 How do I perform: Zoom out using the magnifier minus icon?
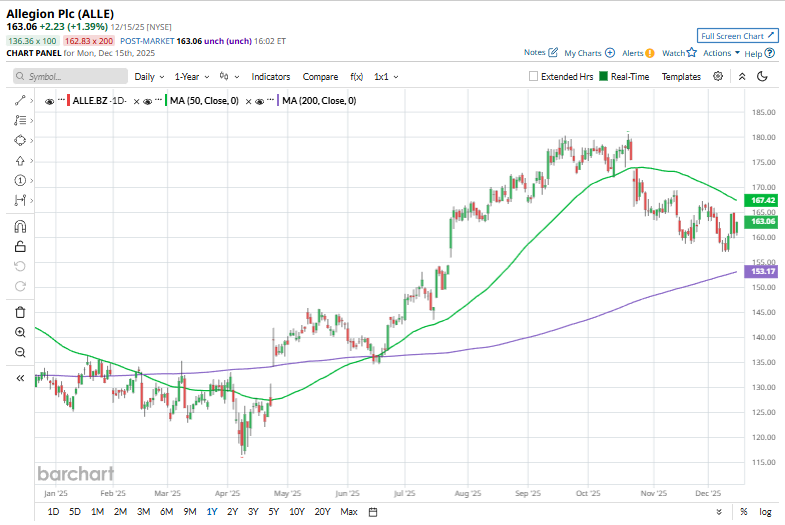tap(20, 352)
